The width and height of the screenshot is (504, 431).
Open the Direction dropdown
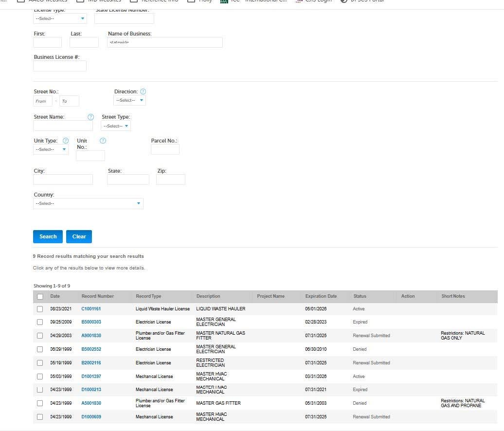pos(129,100)
